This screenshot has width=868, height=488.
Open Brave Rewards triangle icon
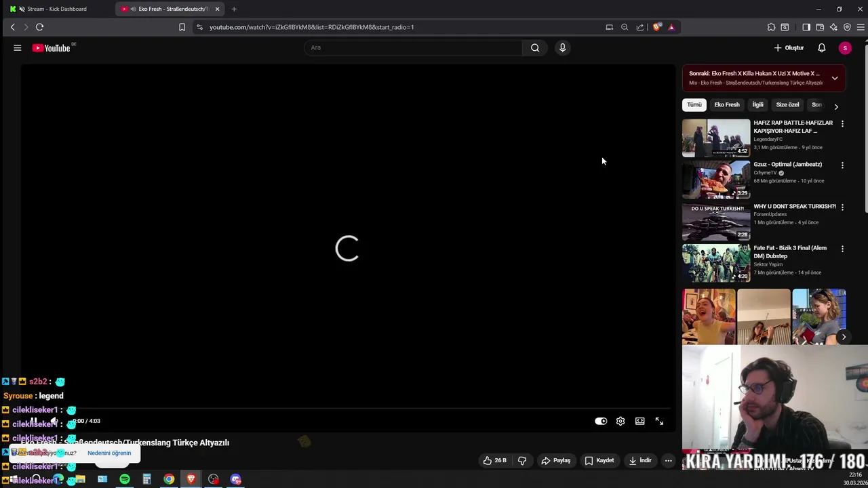click(x=671, y=27)
